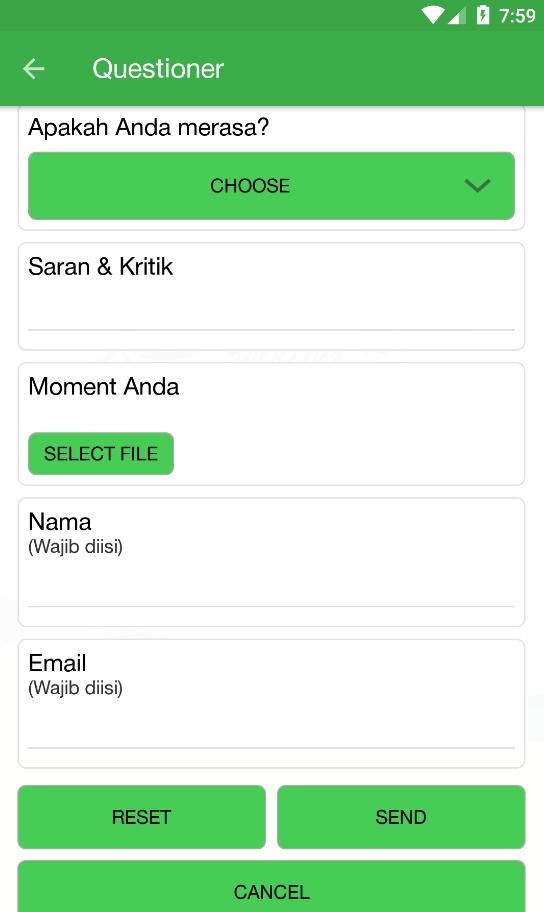Expand the dropdown chevron arrow
544x912 pixels.
point(477,186)
